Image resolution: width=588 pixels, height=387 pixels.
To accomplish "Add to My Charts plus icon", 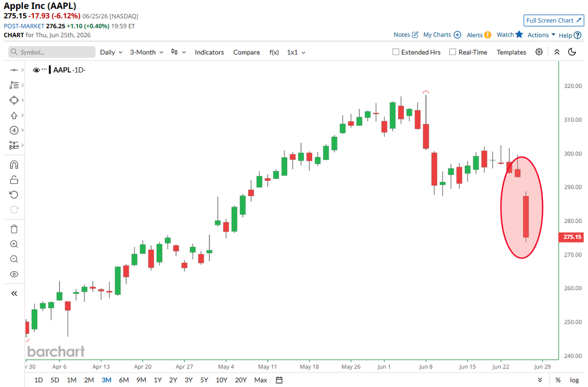I will [457, 34].
